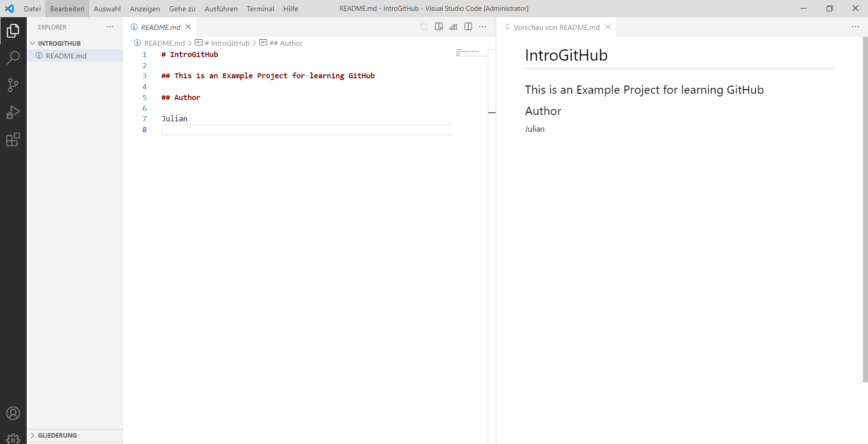Close the README.md editor tab
This screenshot has width=868, height=444.
point(188,27)
